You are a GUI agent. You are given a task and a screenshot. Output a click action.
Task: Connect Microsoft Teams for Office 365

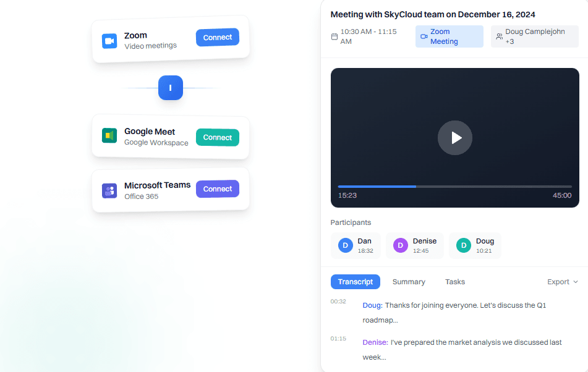[217, 188]
